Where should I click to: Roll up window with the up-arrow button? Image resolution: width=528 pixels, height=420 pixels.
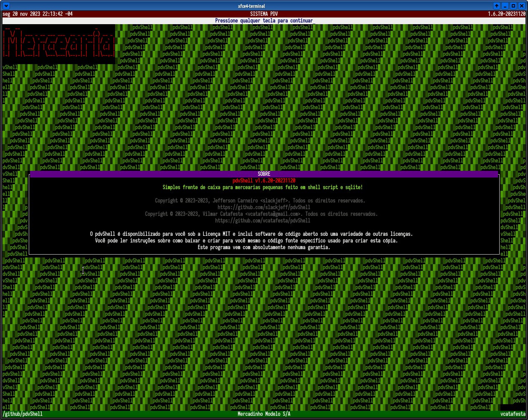[497, 6]
